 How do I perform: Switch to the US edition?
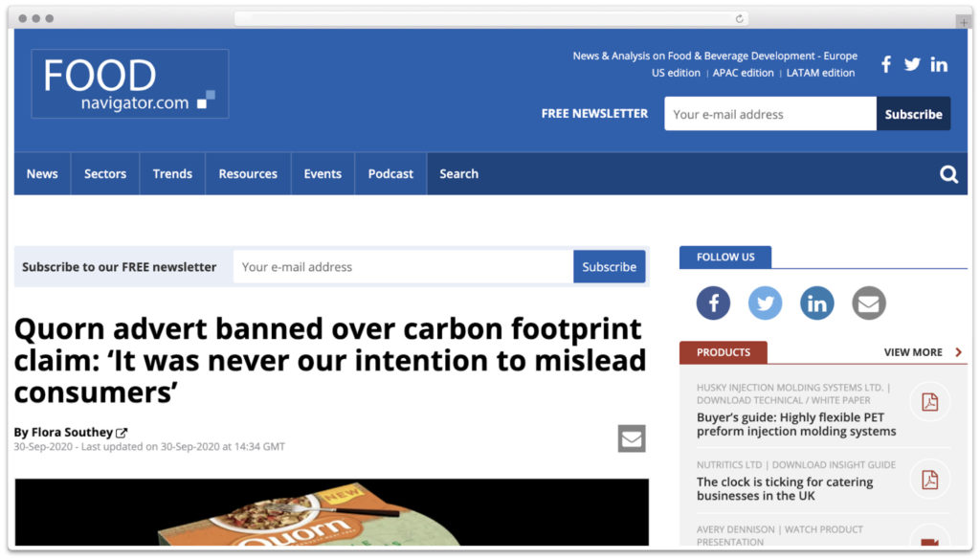[x=676, y=73]
